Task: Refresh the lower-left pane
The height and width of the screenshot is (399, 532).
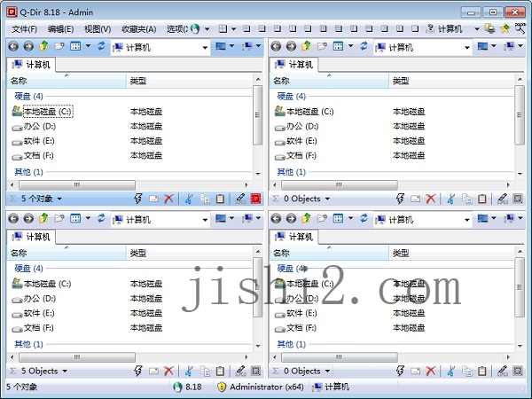Action: point(101,218)
